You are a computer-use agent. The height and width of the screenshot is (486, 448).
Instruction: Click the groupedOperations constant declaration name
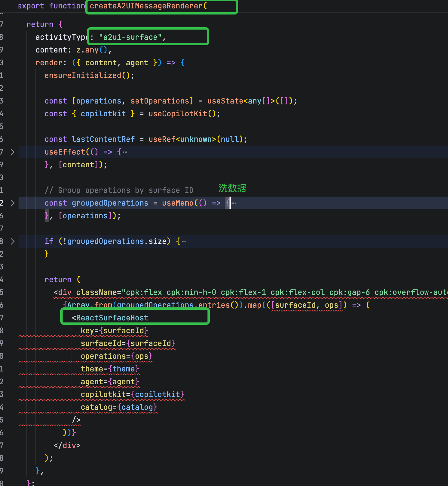pos(110,203)
